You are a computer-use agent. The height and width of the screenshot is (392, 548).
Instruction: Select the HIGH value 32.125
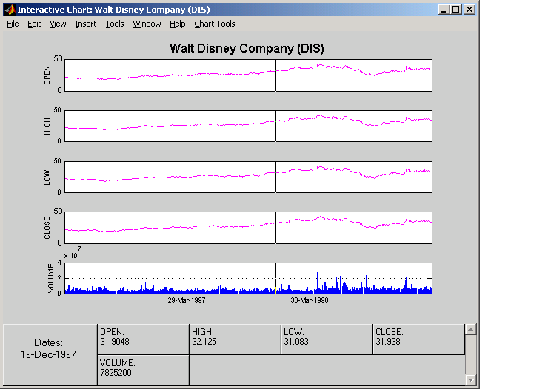tap(204, 342)
